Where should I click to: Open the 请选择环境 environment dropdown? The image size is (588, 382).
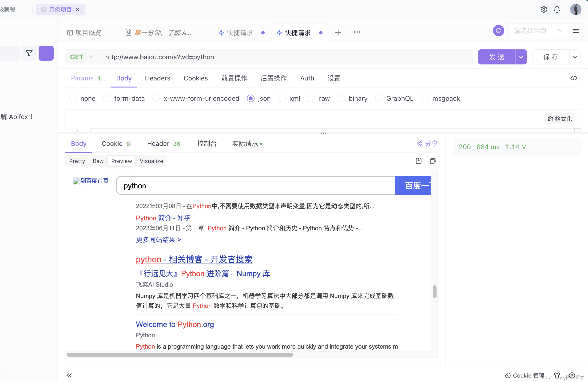click(538, 31)
